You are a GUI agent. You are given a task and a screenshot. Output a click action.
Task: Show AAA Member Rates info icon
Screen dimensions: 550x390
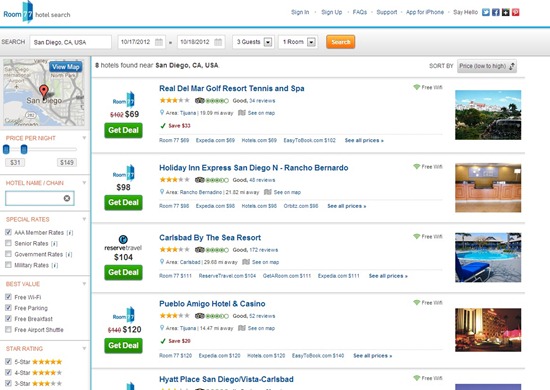(70, 233)
